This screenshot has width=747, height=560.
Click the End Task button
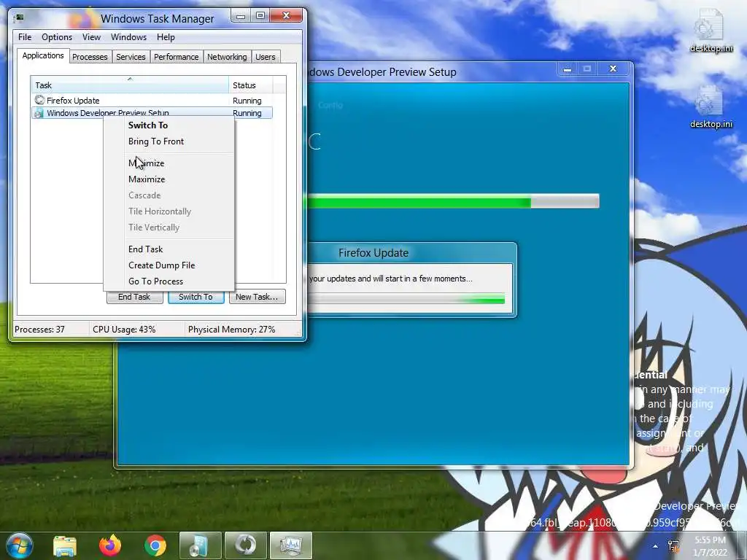coord(134,297)
